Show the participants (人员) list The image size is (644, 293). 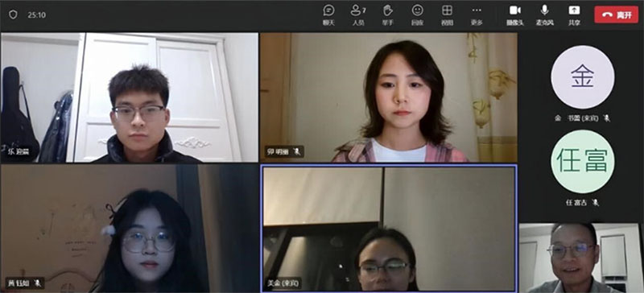pyautogui.click(x=358, y=15)
